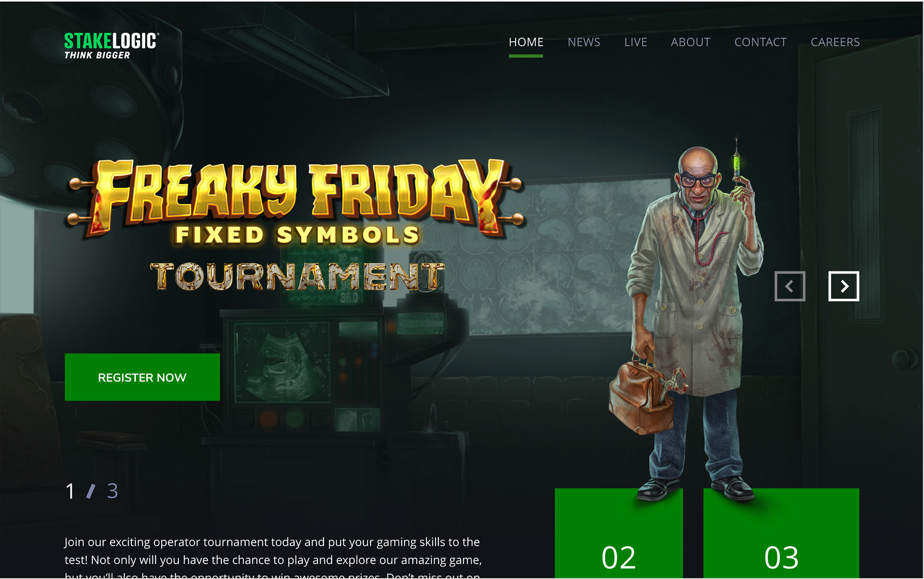Jump to slide 02 tile
The height and width of the screenshot is (579, 924).
[x=619, y=533]
